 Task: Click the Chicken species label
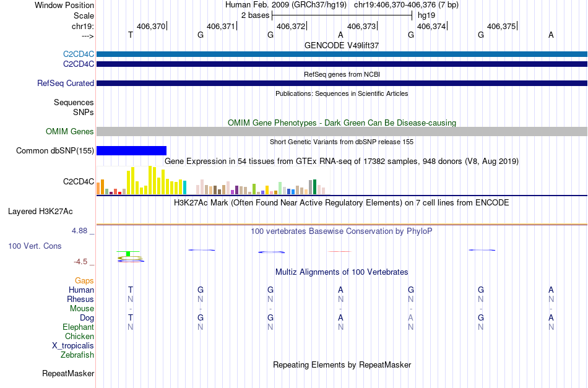pos(79,336)
